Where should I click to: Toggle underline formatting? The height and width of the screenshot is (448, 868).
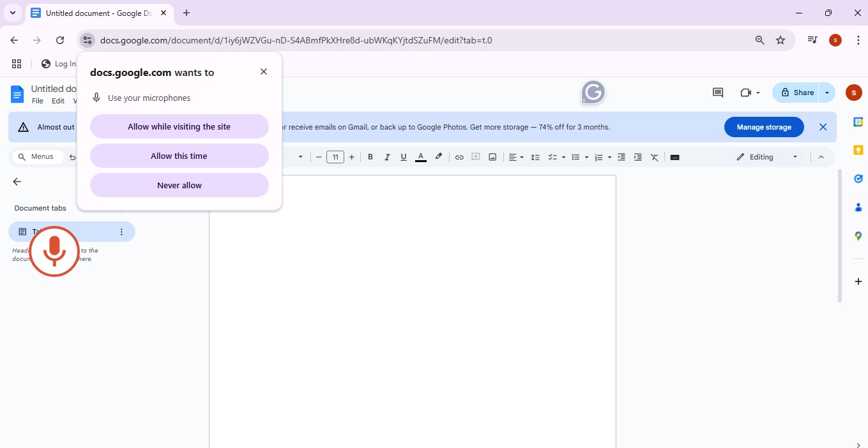click(403, 157)
